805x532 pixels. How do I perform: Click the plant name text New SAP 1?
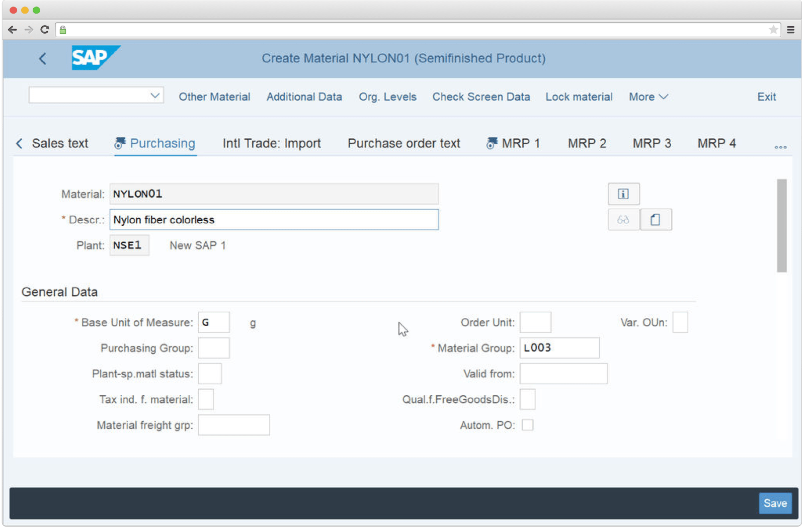(x=198, y=245)
